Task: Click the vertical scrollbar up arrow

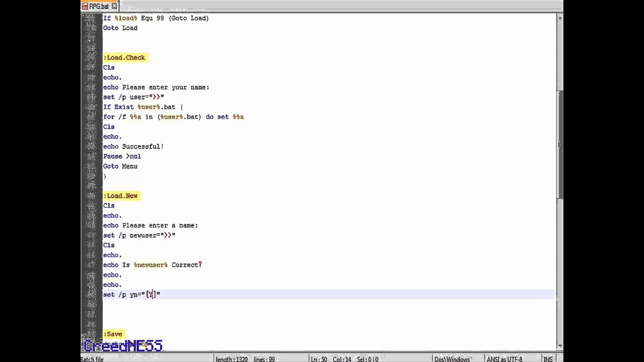Action: tap(559, 18)
